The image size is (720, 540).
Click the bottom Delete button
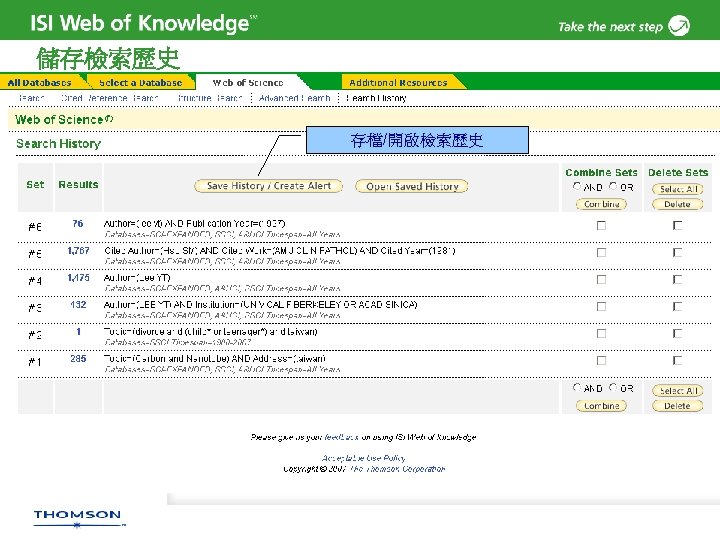(678, 406)
